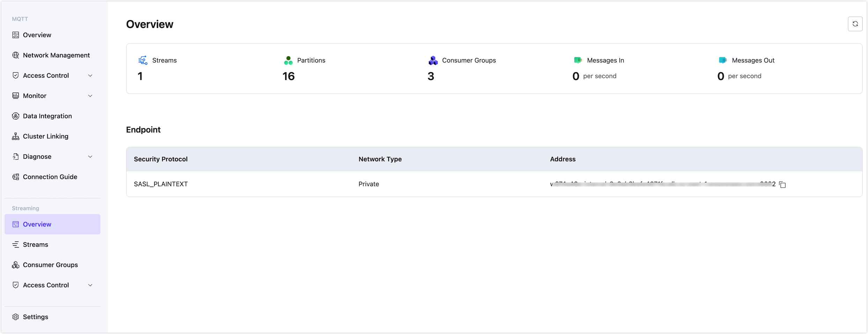This screenshot has width=868, height=334.
Task: Click the Consumer Groups sidebar icon
Action: [16, 265]
